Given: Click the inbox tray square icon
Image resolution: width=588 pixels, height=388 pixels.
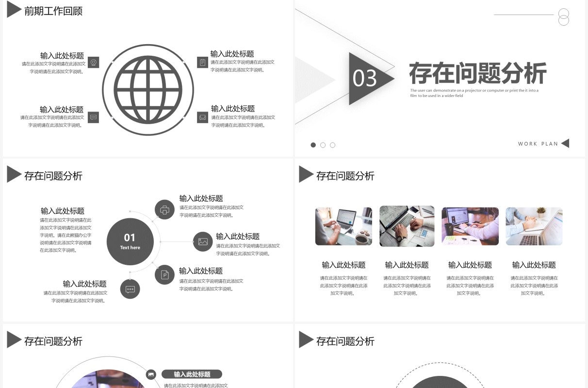Looking at the screenshot, I should pyautogui.click(x=202, y=117).
